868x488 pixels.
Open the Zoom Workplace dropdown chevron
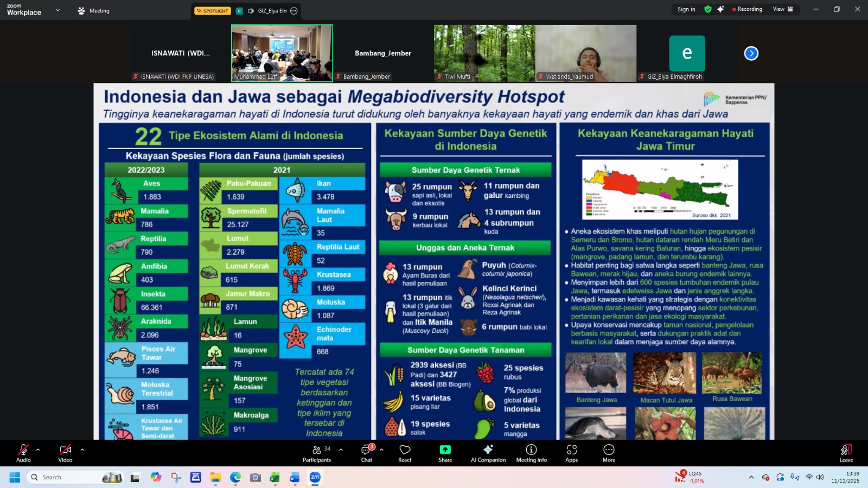[x=58, y=10]
